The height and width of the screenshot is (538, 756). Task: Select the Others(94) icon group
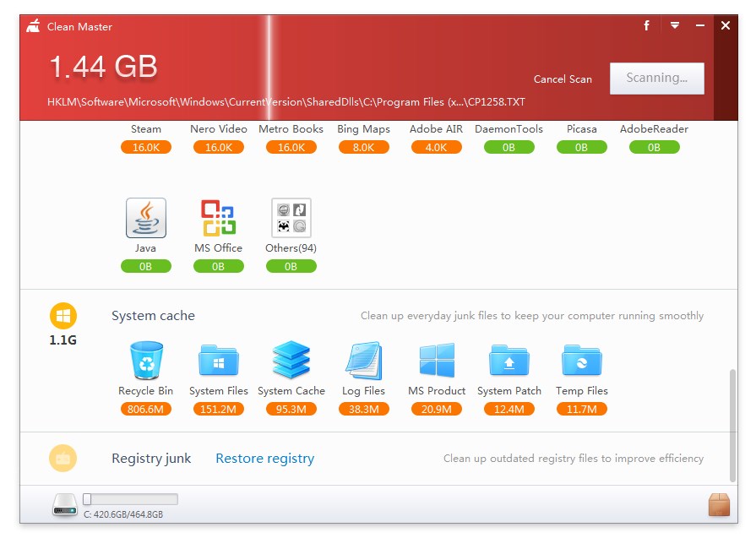pyautogui.click(x=291, y=218)
